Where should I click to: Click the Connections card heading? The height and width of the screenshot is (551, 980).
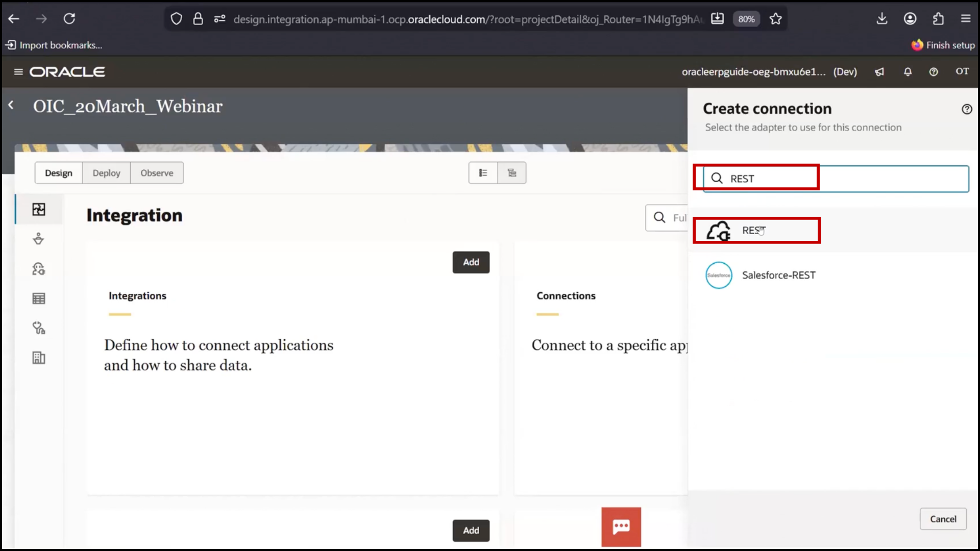pyautogui.click(x=566, y=296)
